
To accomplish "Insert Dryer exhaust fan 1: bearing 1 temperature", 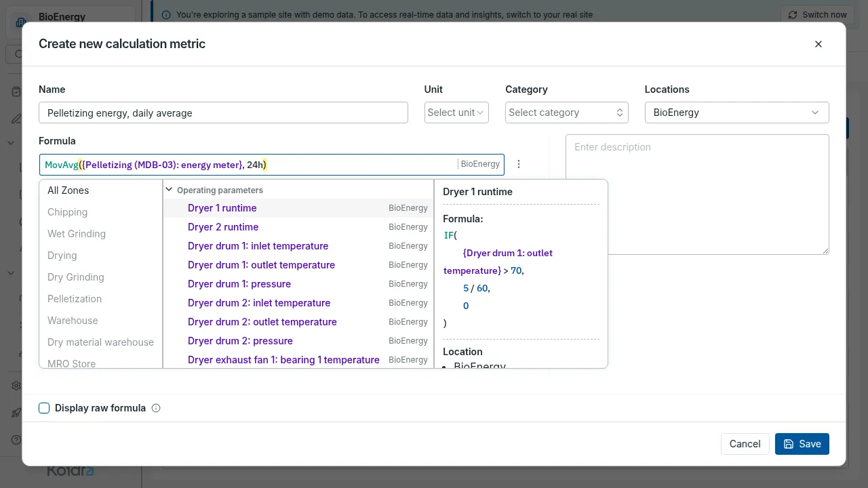I will [x=298, y=360].
